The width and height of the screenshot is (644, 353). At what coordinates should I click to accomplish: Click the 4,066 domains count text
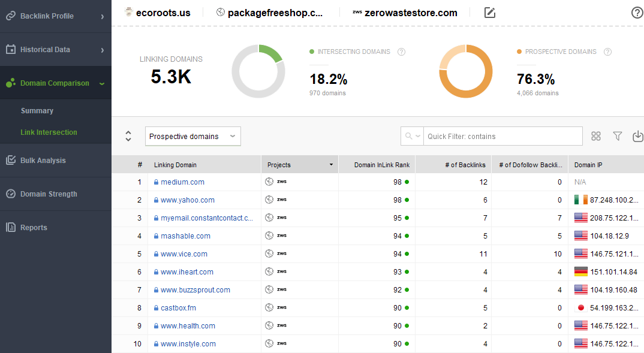click(538, 93)
